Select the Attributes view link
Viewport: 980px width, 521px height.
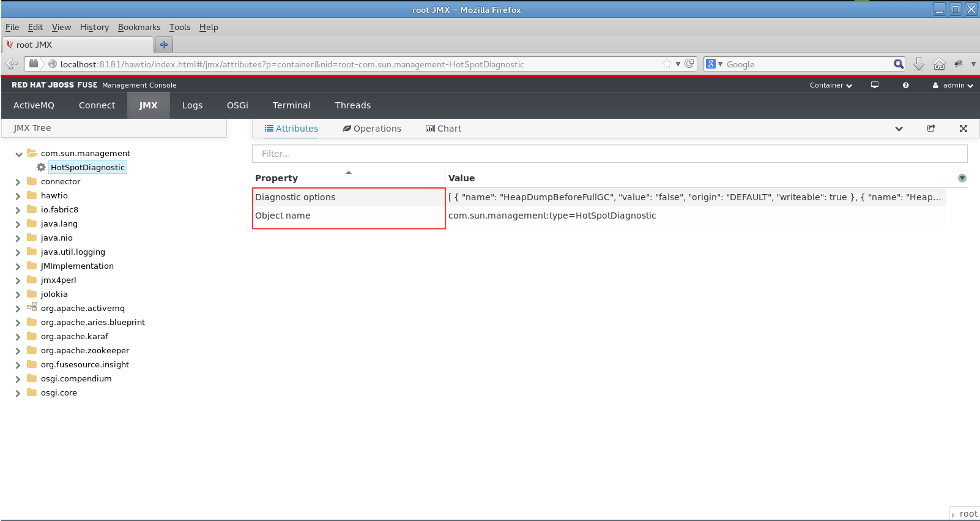click(x=291, y=129)
